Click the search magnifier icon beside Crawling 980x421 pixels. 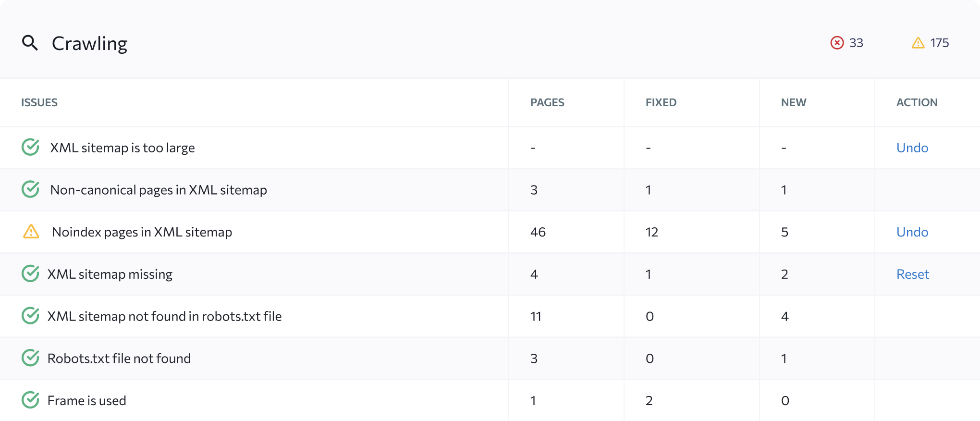click(x=30, y=43)
